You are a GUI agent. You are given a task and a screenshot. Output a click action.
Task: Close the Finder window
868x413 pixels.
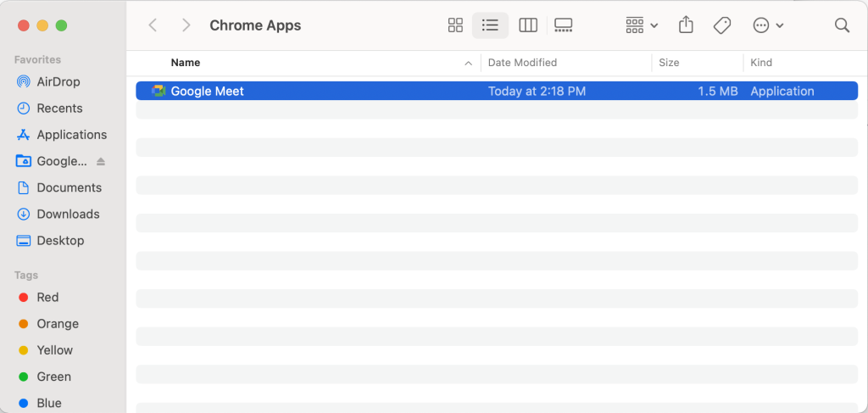(23, 25)
